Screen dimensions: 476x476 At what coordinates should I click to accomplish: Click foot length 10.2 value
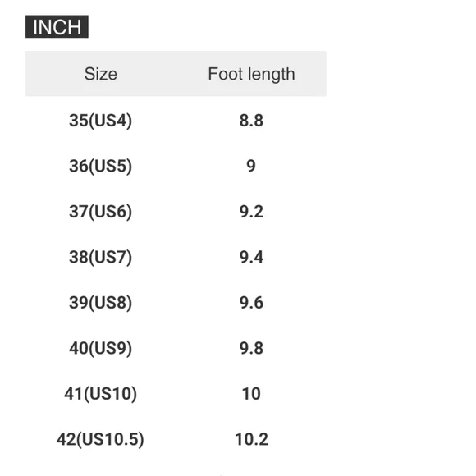tap(252, 439)
